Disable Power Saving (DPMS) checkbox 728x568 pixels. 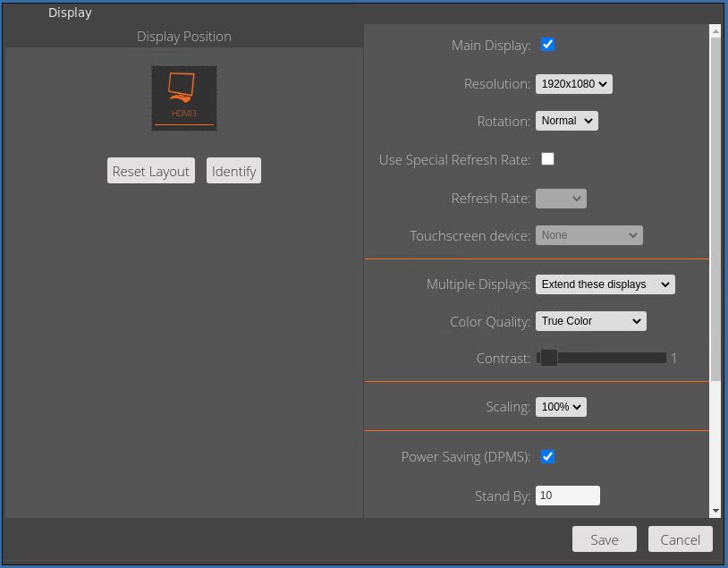click(x=547, y=456)
